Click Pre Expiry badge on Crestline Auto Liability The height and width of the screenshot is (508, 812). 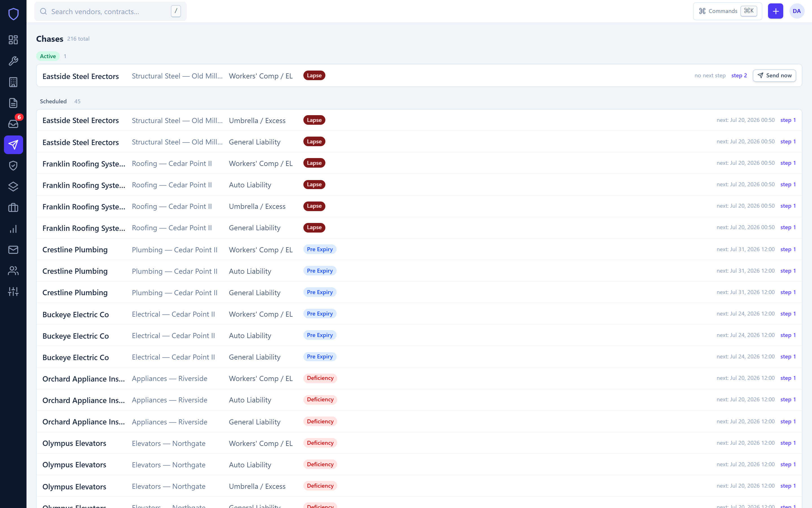coord(320,271)
